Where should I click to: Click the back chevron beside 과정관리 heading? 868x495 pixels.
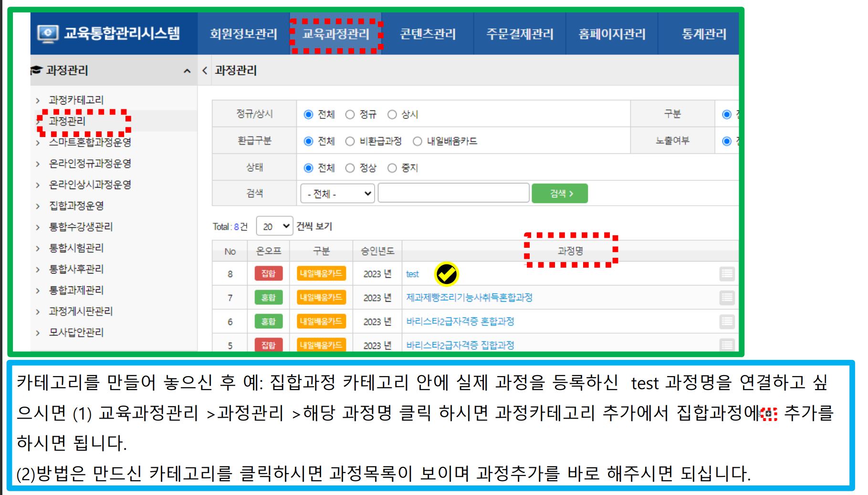tap(205, 71)
